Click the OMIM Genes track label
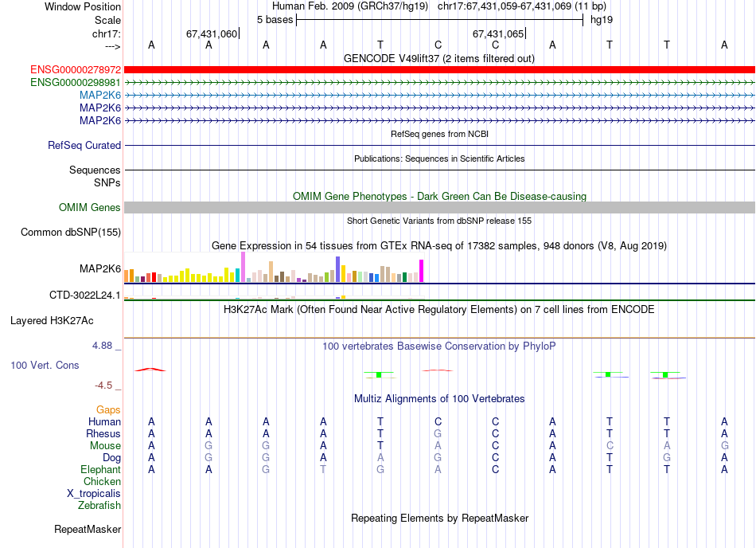This screenshot has width=756, height=548. pyautogui.click(x=90, y=207)
